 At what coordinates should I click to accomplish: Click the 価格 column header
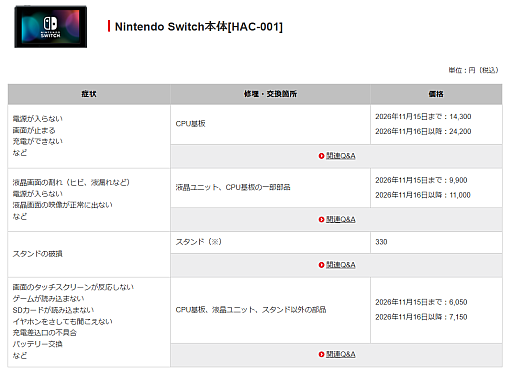click(436, 94)
